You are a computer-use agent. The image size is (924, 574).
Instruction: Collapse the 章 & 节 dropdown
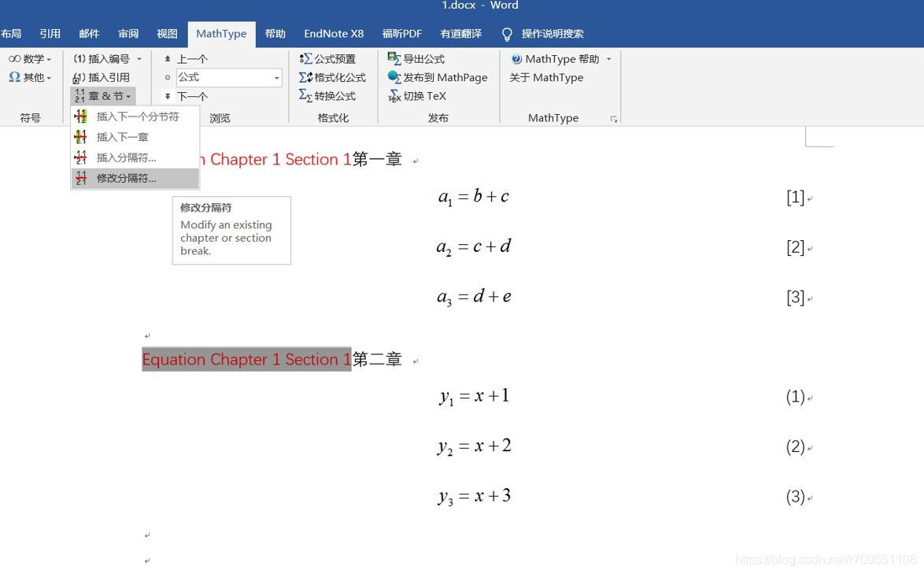click(x=103, y=96)
